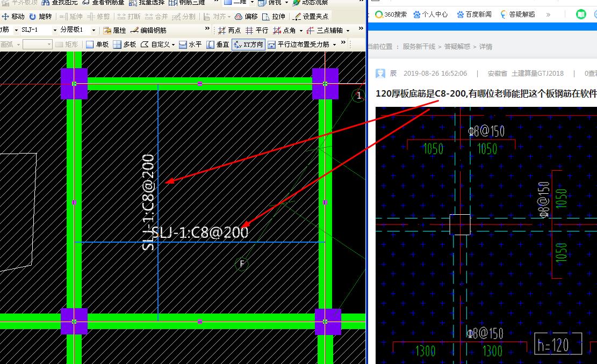
Task: Expand 平行边布置受力筋 dropdown arrow
Action: click(335, 45)
